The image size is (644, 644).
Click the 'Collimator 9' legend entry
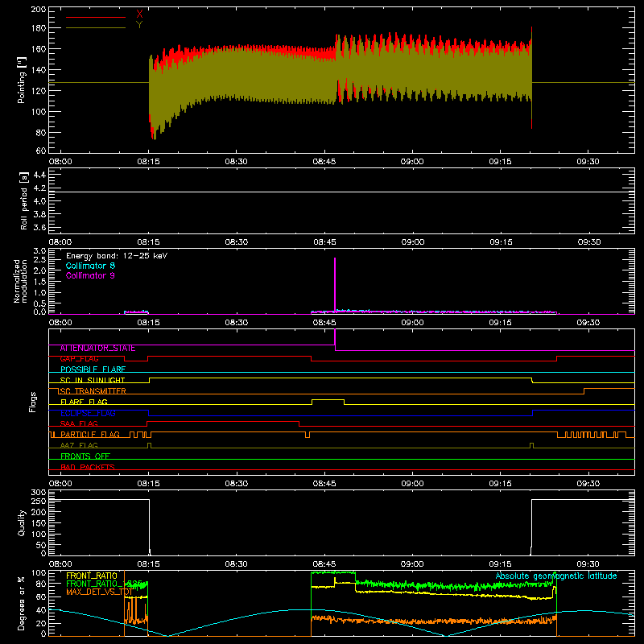pos(90,275)
